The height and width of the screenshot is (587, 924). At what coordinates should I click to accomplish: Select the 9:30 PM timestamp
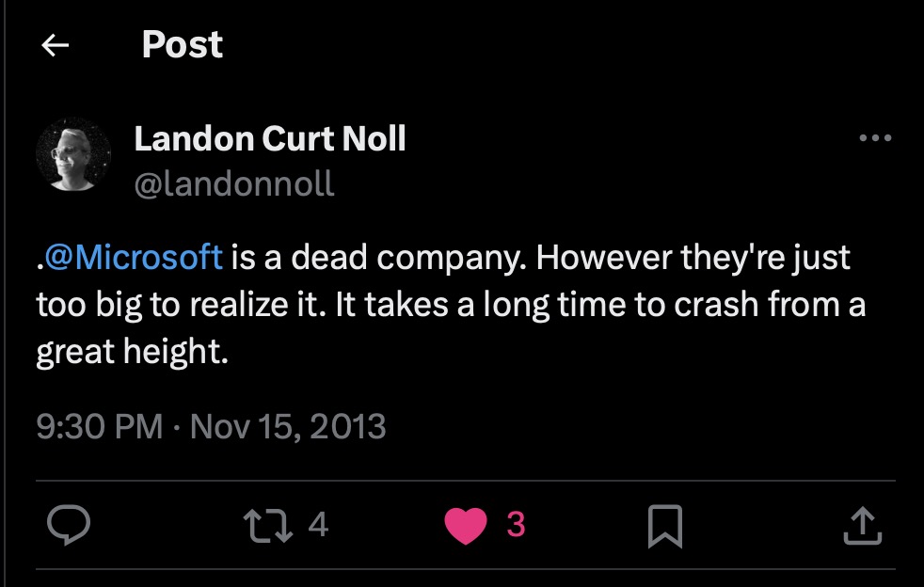click(x=99, y=426)
